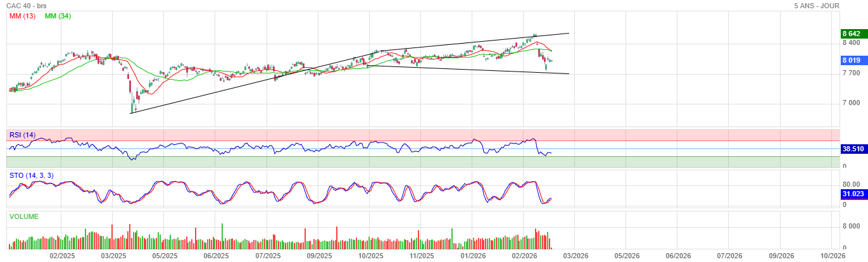The width and height of the screenshot is (868, 262).
Task: Click the 01/2026 date axis label
Action: [x=473, y=256]
